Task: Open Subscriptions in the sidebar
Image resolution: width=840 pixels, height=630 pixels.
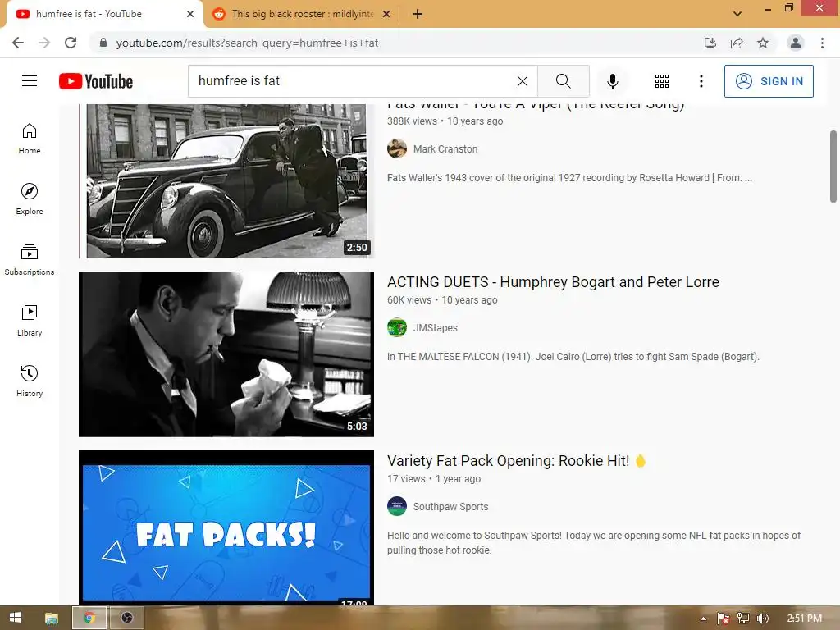Action: (30, 260)
